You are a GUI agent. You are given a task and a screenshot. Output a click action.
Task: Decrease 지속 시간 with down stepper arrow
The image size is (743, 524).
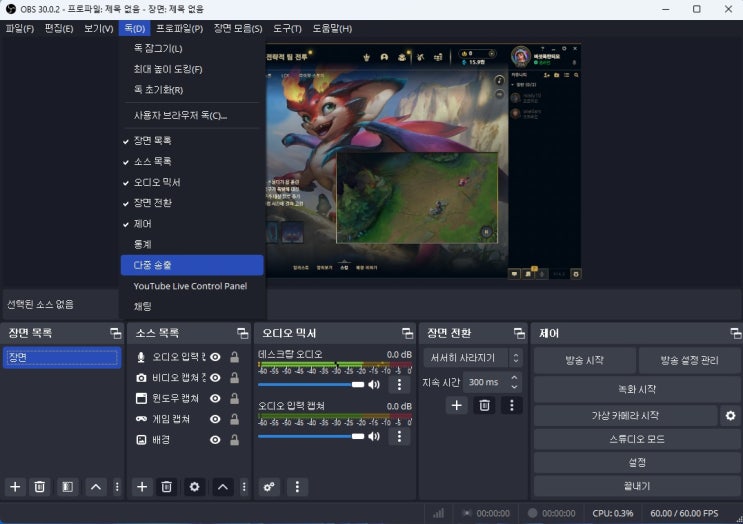click(515, 387)
